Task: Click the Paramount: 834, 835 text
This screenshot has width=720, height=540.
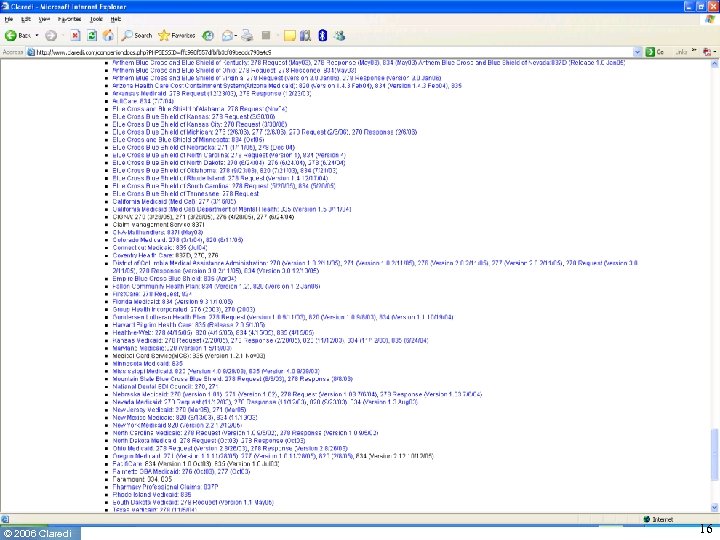Action: 142,479
